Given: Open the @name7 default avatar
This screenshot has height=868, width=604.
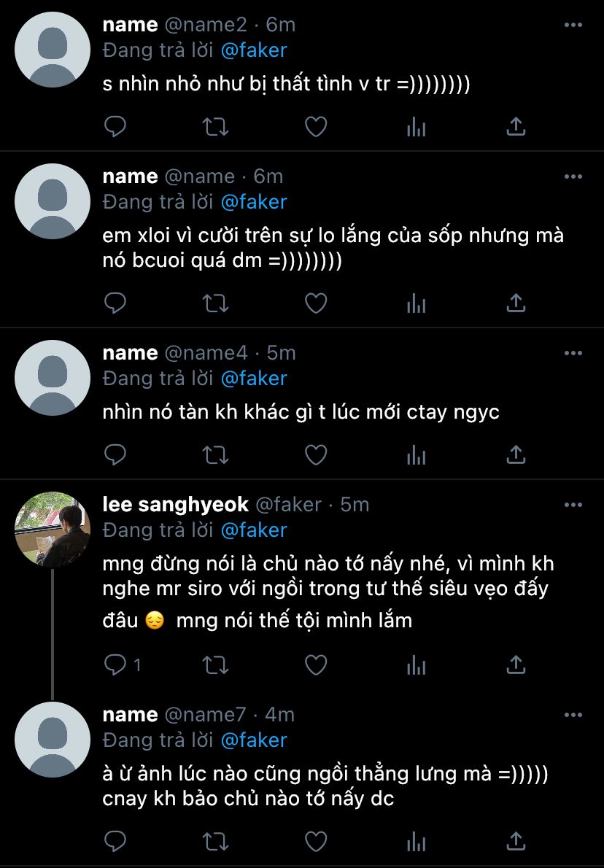Looking at the screenshot, I should [x=52, y=740].
